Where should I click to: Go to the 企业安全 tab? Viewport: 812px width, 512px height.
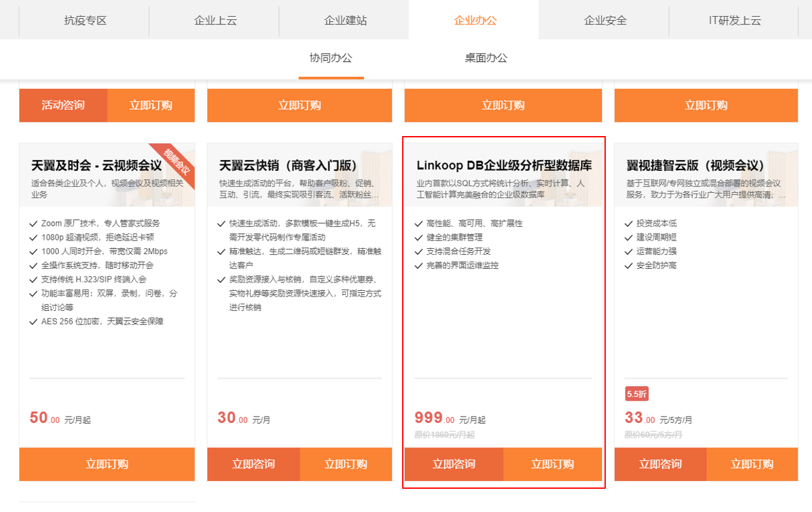(605, 20)
